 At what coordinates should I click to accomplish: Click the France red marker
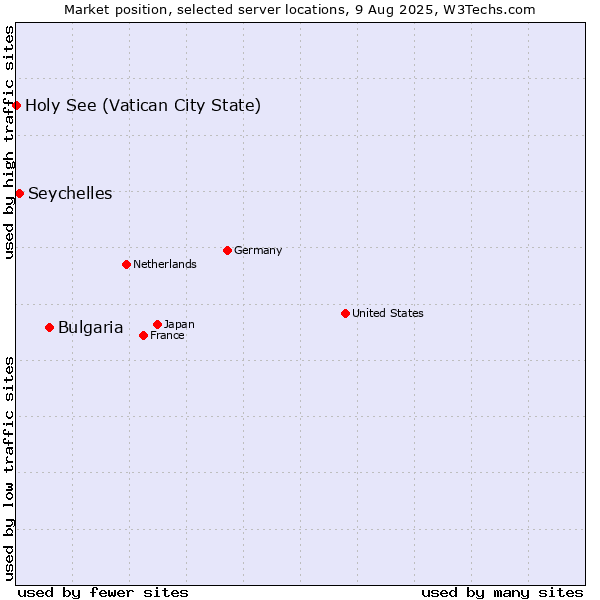click(x=143, y=336)
